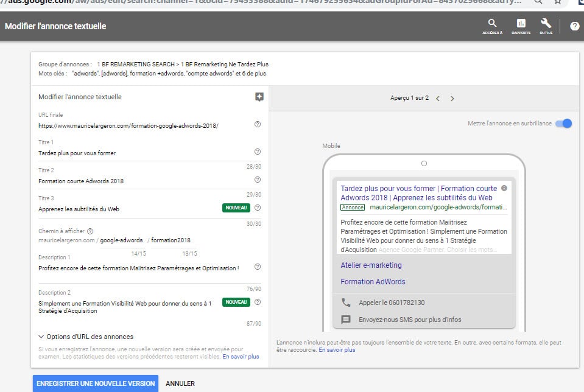Click the display URL in the mobile preview
This screenshot has width=584, height=392.
pos(438,207)
